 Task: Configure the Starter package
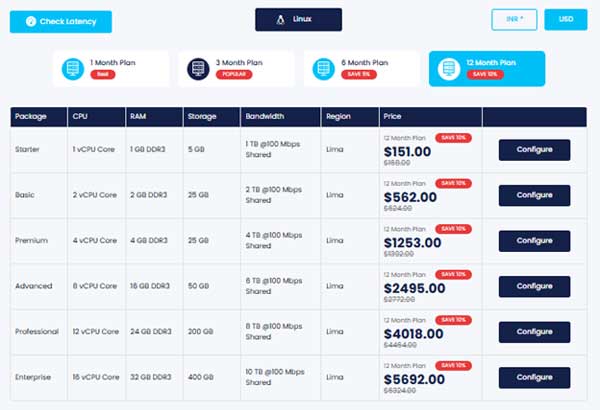click(x=534, y=150)
